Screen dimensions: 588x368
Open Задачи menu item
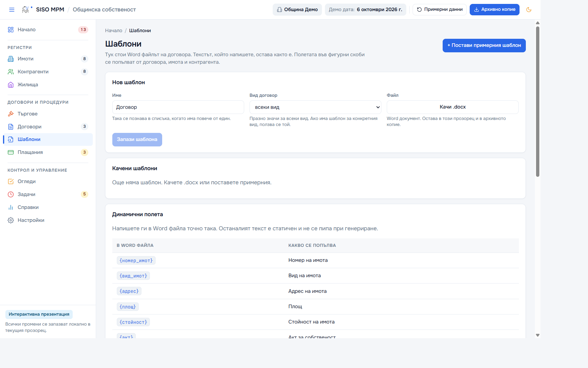tap(48, 194)
